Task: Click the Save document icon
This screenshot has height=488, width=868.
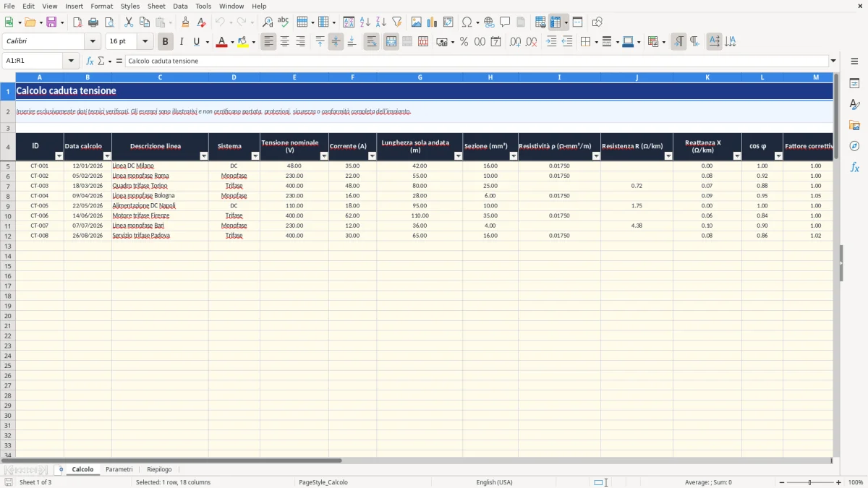Action: click(x=51, y=22)
